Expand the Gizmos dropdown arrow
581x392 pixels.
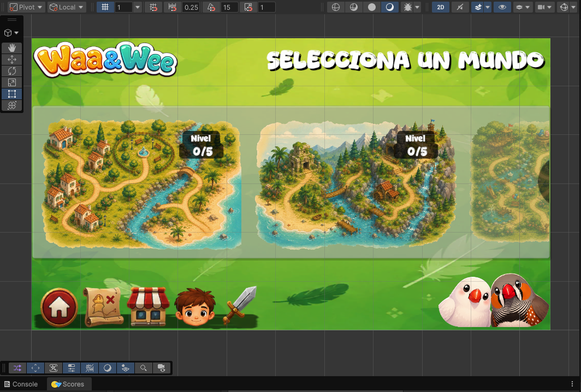pos(573,7)
